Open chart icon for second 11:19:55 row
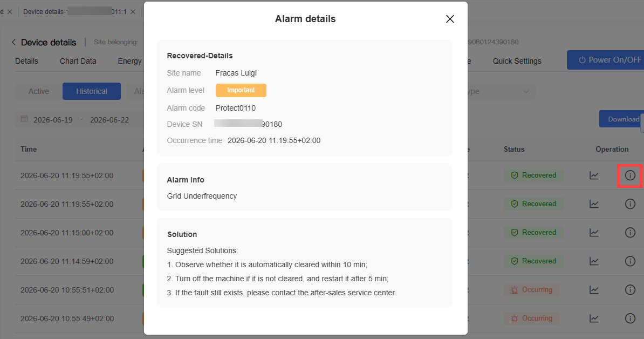 (x=594, y=204)
